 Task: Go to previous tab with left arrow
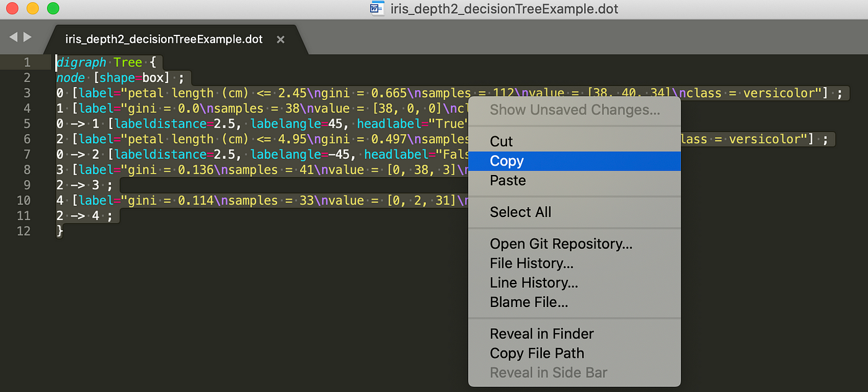14,37
